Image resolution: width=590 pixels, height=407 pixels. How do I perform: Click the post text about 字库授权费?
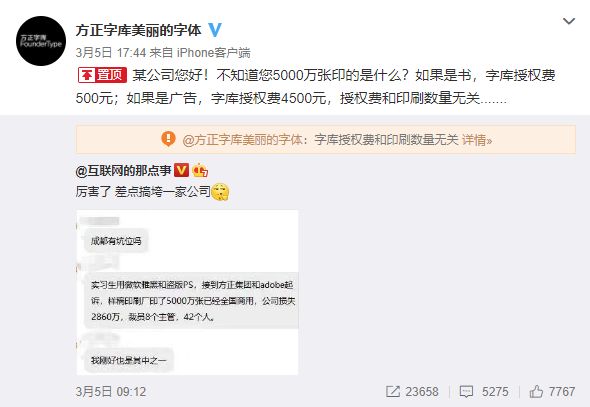point(315,87)
